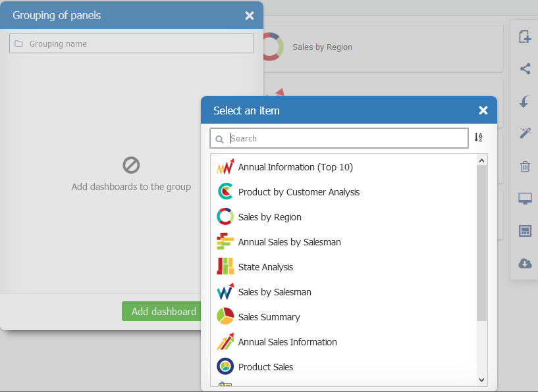This screenshot has width=538, height=392.
Task: Click the sort A-Z icon beside search
Action: pyautogui.click(x=479, y=137)
